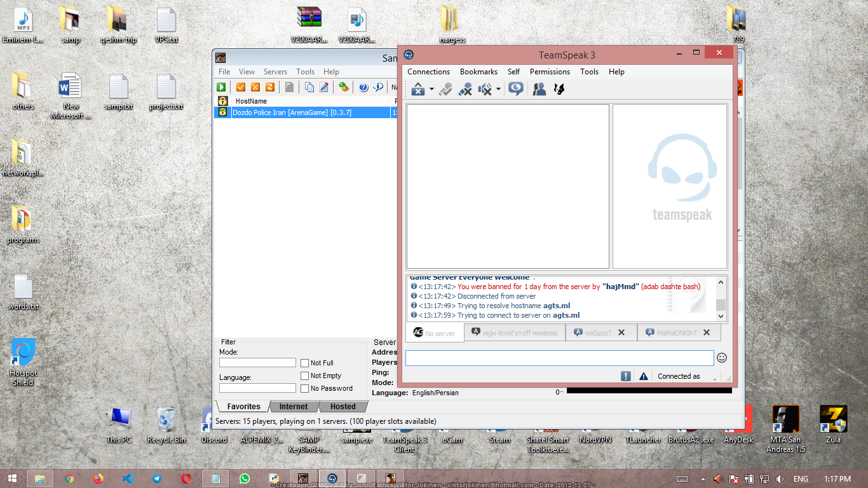Open the Connections menu in TeamSpeak

click(x=428, y=72)
